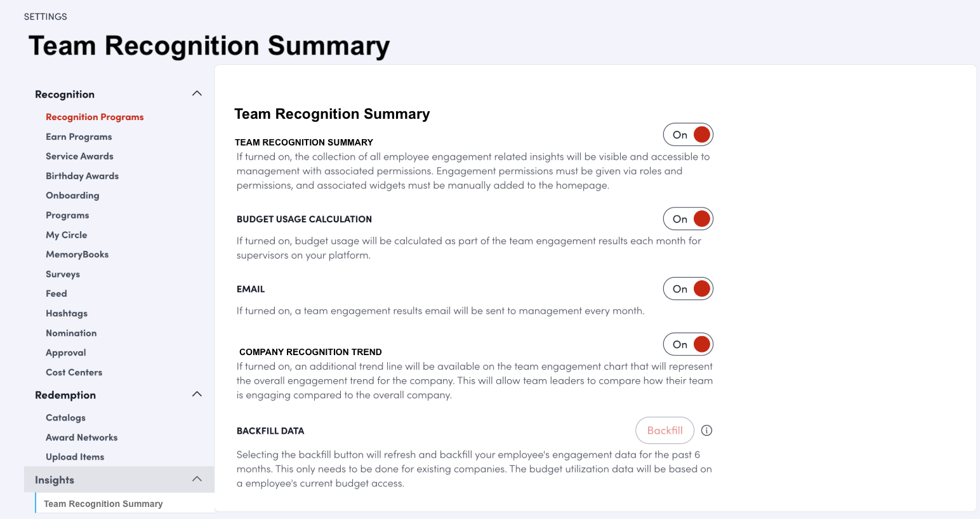Viewport: 980px width, 519px height.
Task: Navigate to MemoryBooks settings
Action: pos(77,255)
